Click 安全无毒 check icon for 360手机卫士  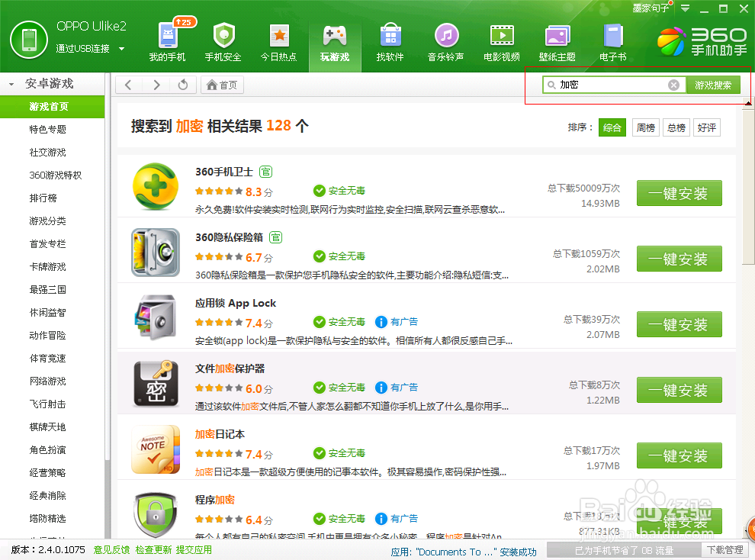pos(319,191)
